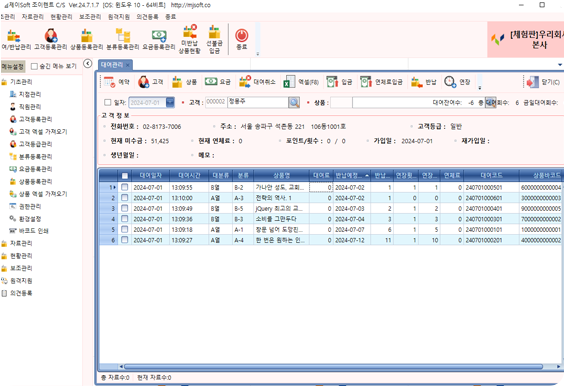
Task: Click the 요금 money icon button
Action: pos(218,82)
